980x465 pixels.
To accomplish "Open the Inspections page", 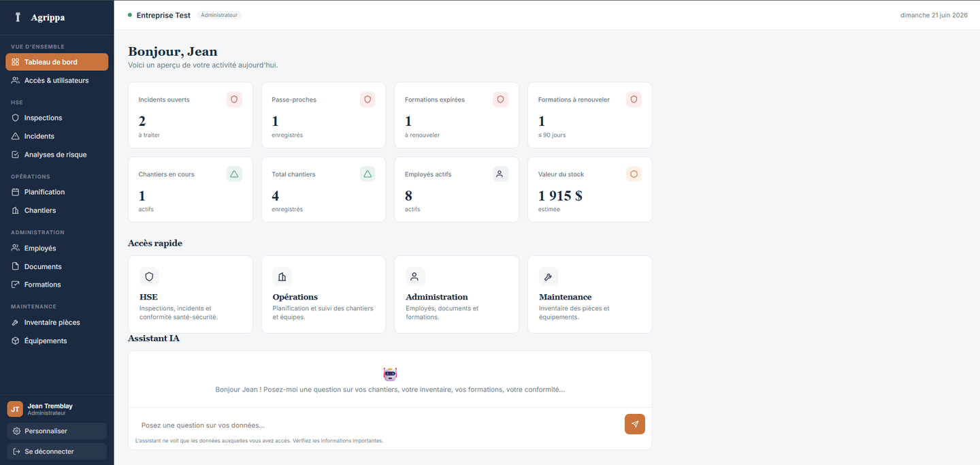I will click(56, 118).
